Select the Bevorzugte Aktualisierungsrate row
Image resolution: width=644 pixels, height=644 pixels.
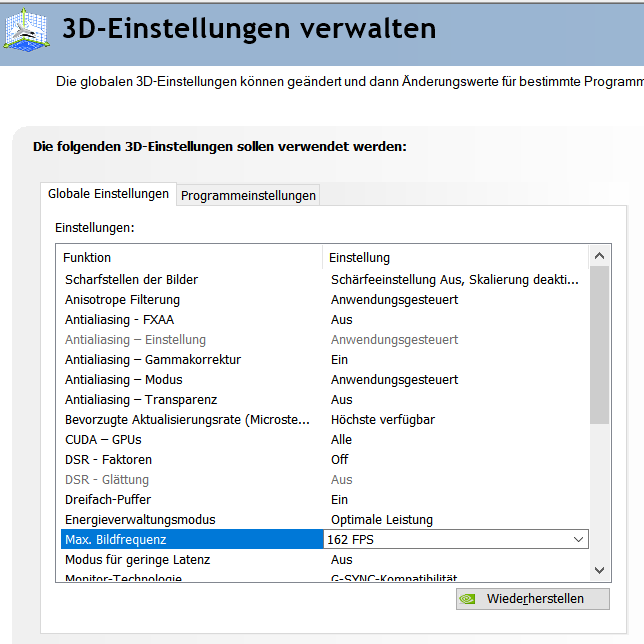pyautogui.click(x=324, y=420)
